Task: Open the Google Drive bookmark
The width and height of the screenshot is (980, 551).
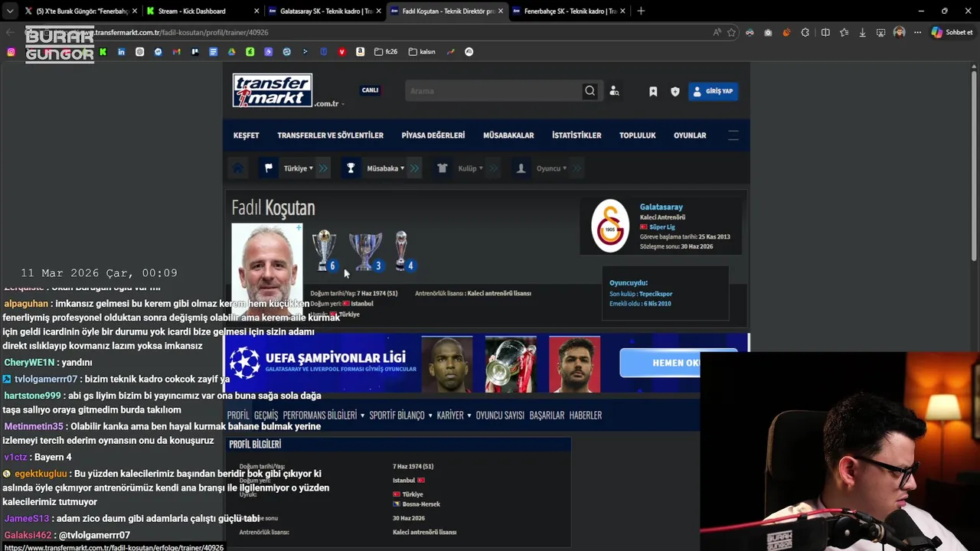Action: coord(231,52)
